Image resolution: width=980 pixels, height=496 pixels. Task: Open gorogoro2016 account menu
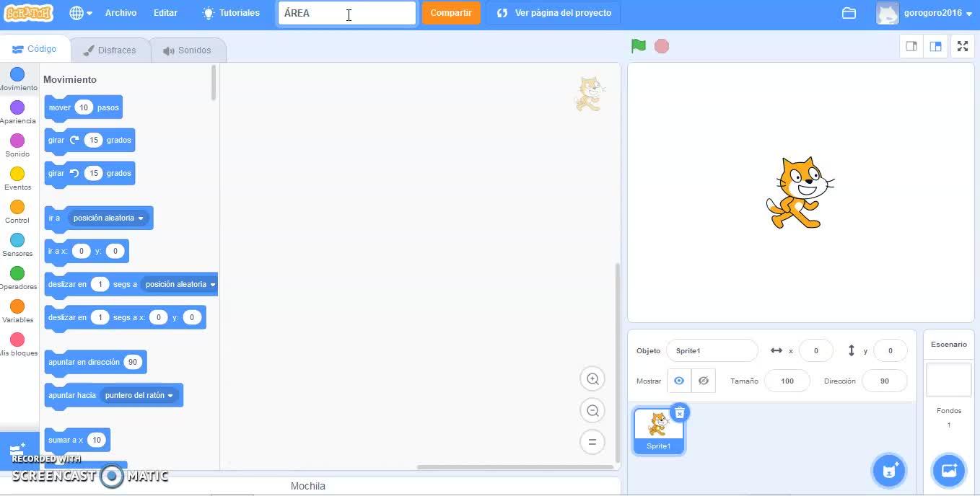tap(925, 13)
